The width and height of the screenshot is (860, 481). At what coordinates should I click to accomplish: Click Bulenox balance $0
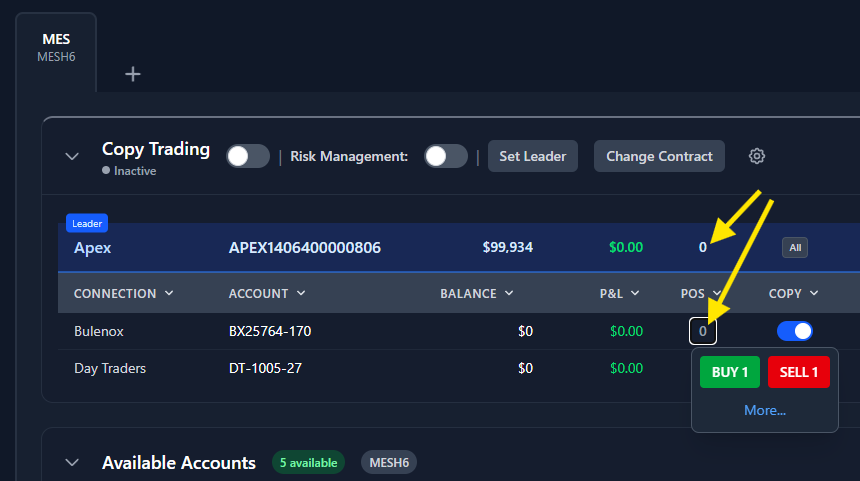pyautogui.click(x=525, y=331)
